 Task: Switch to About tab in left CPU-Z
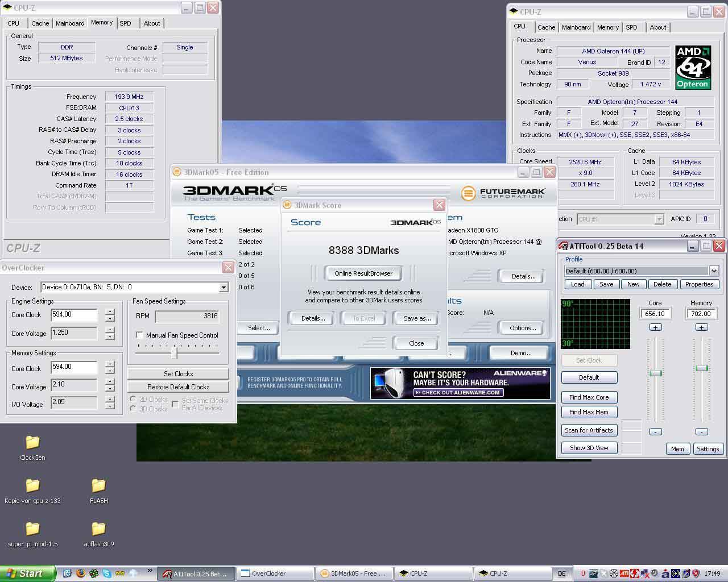pyautogui.click(x=152, y=23)
